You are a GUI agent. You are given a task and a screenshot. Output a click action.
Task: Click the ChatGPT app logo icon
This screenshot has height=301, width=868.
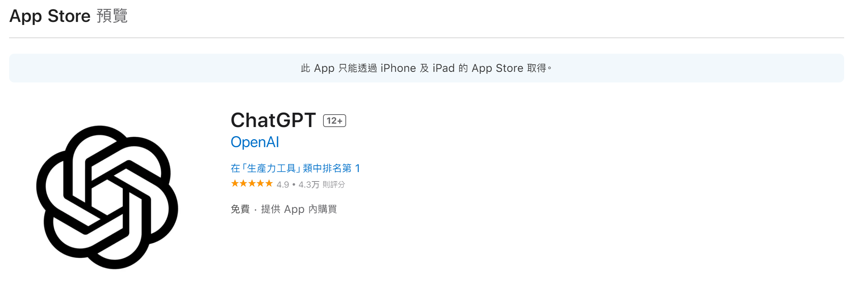point(107,197)
